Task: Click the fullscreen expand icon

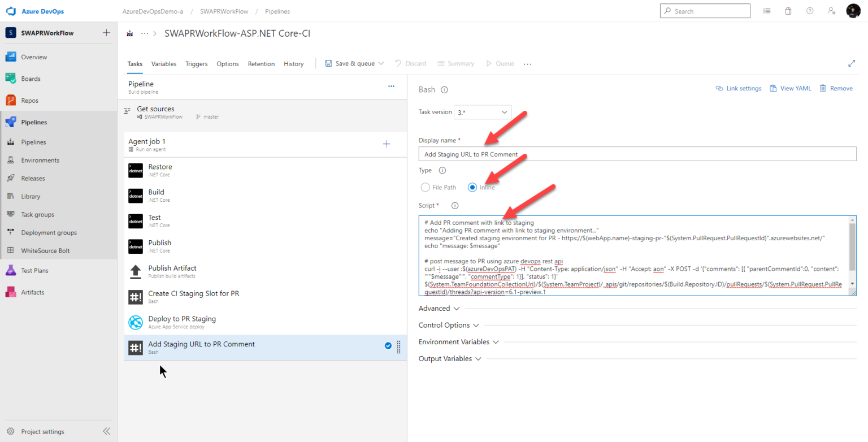Action: 852,64
